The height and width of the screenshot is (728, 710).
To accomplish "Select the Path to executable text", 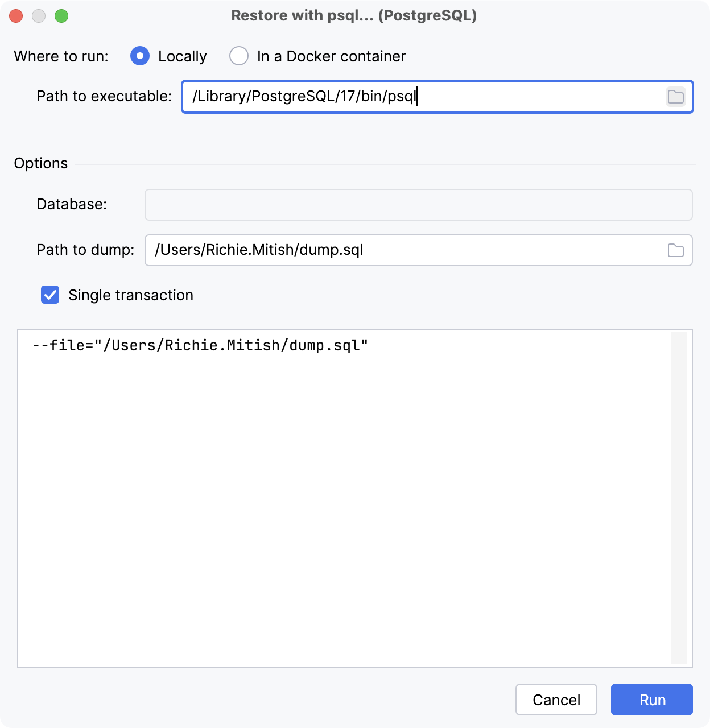I will coord(306,97).
